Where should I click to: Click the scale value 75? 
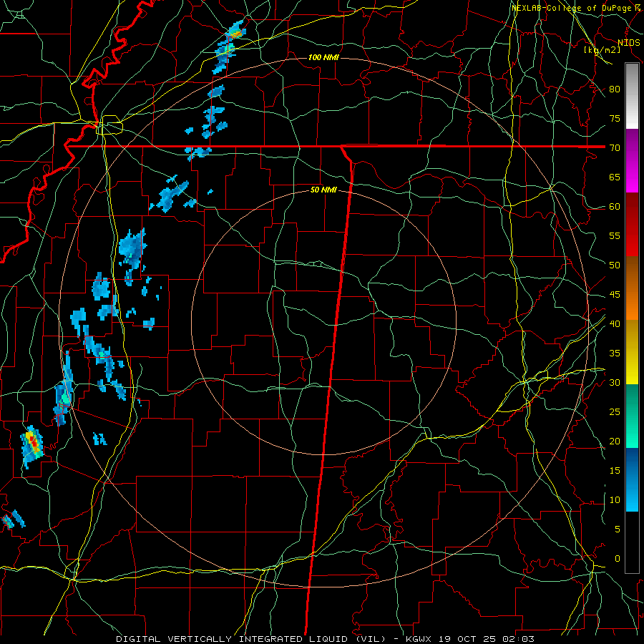click(615, 119)
